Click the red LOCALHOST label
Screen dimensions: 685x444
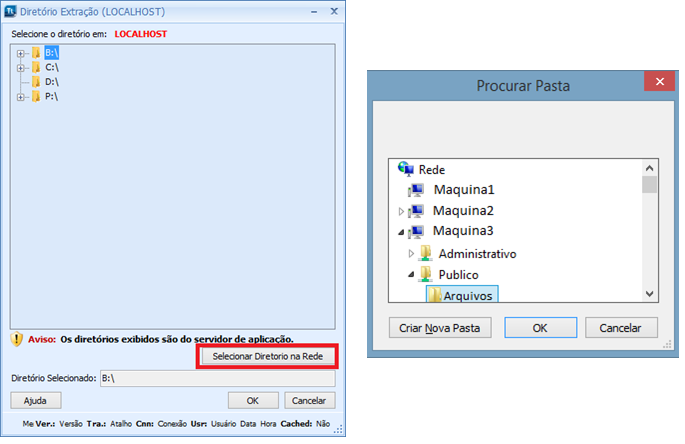(141, 34)
